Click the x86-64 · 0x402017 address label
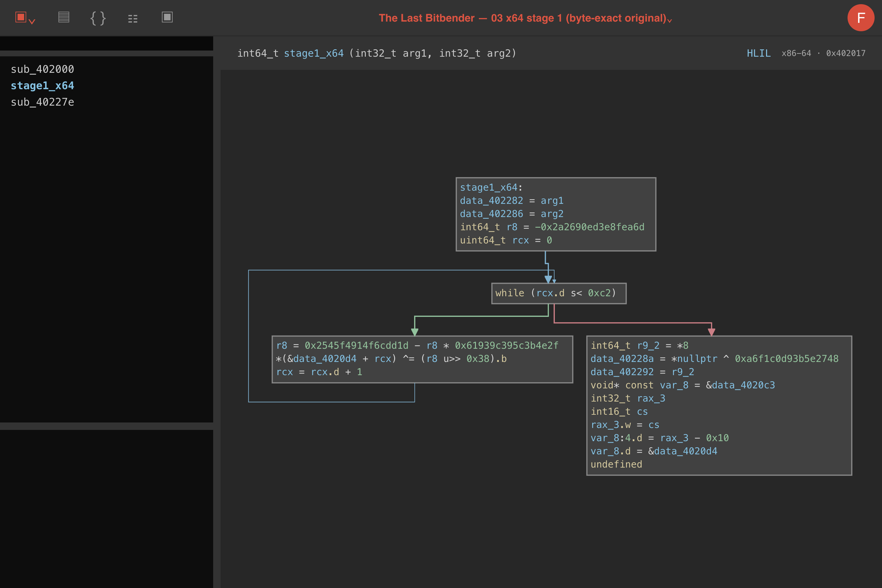This screenshot has width=882, height=588. tap(823, 53)
